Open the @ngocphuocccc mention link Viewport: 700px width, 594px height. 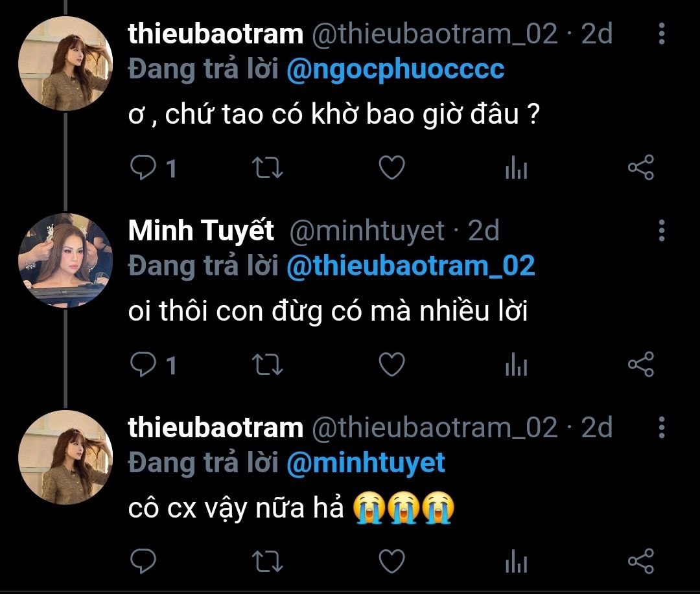point(395,69)
